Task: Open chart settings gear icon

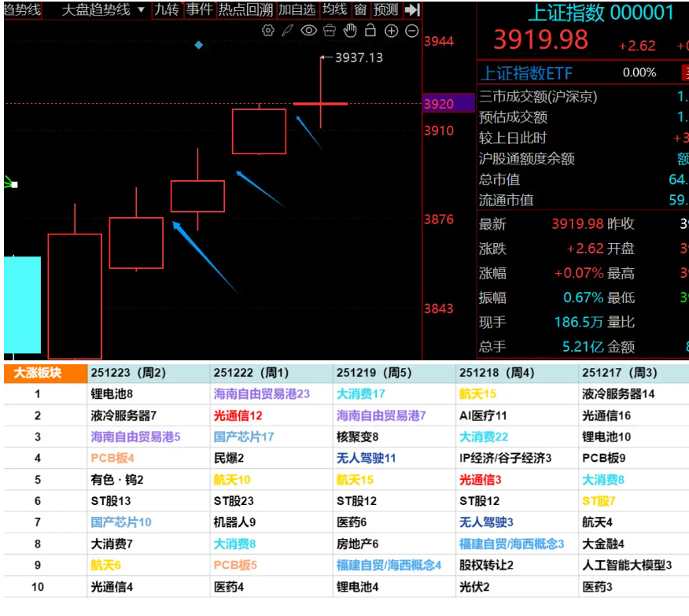Action: pos(268,31)
